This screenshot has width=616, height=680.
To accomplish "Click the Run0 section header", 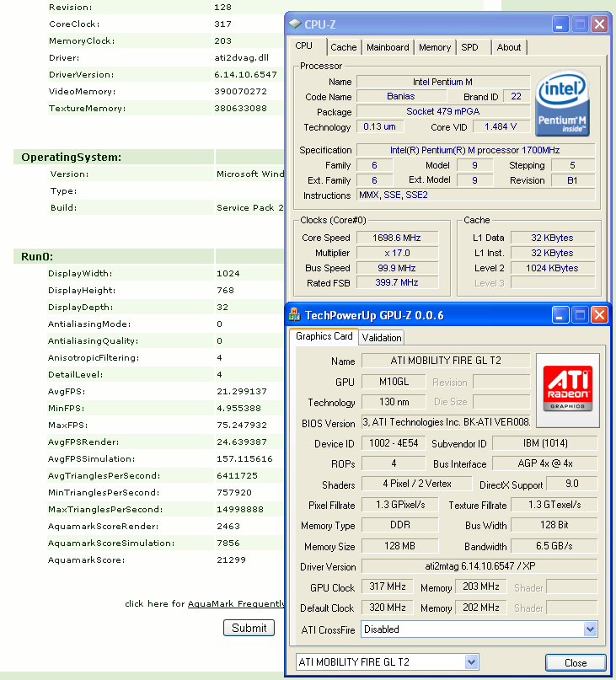I will click(x=37, y=256).
